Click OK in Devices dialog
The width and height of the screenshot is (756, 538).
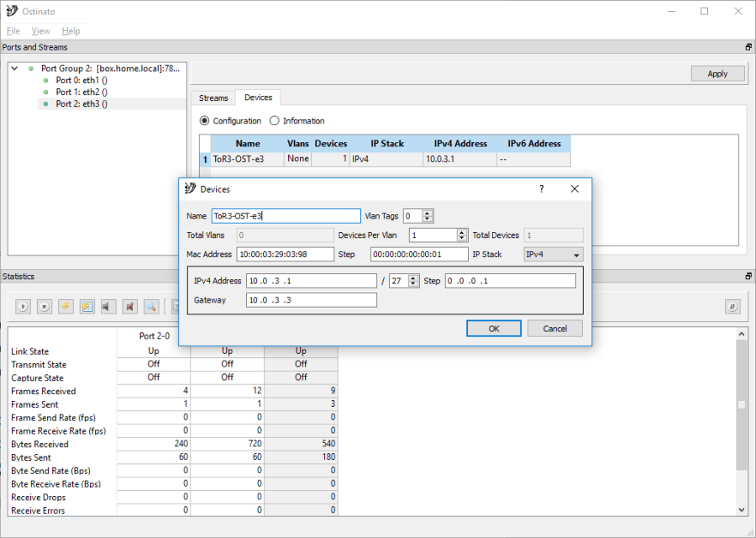(x=494, y=329)
